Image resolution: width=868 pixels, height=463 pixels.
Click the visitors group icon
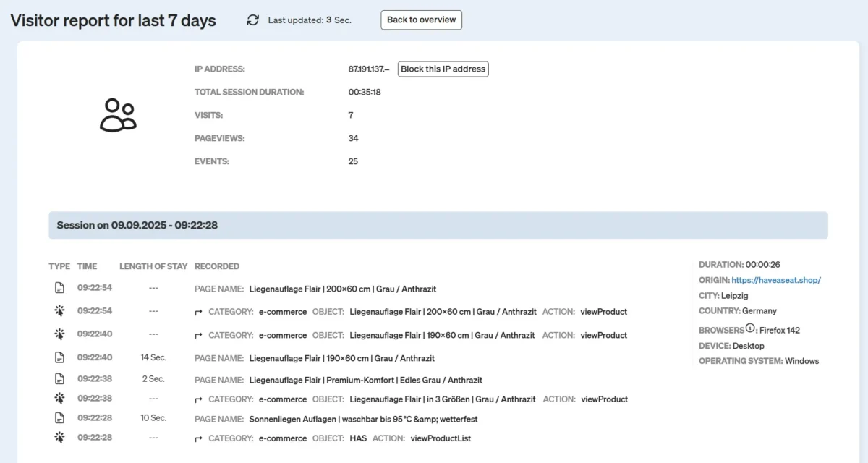[118, 115]
